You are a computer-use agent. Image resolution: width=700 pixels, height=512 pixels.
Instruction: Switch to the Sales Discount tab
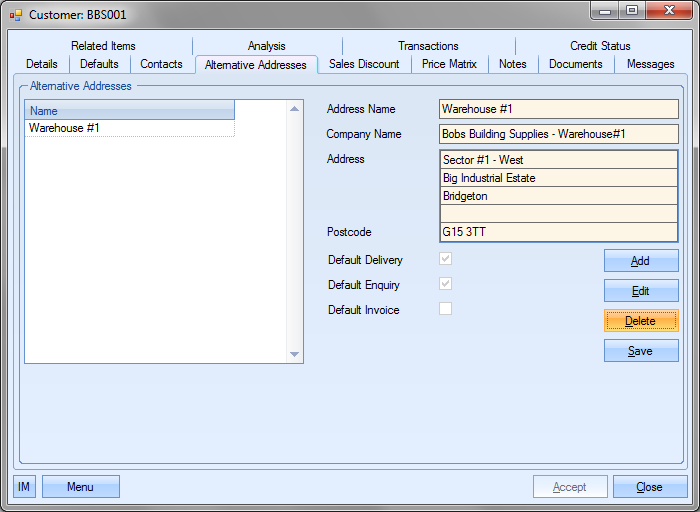tap(364, 64)
